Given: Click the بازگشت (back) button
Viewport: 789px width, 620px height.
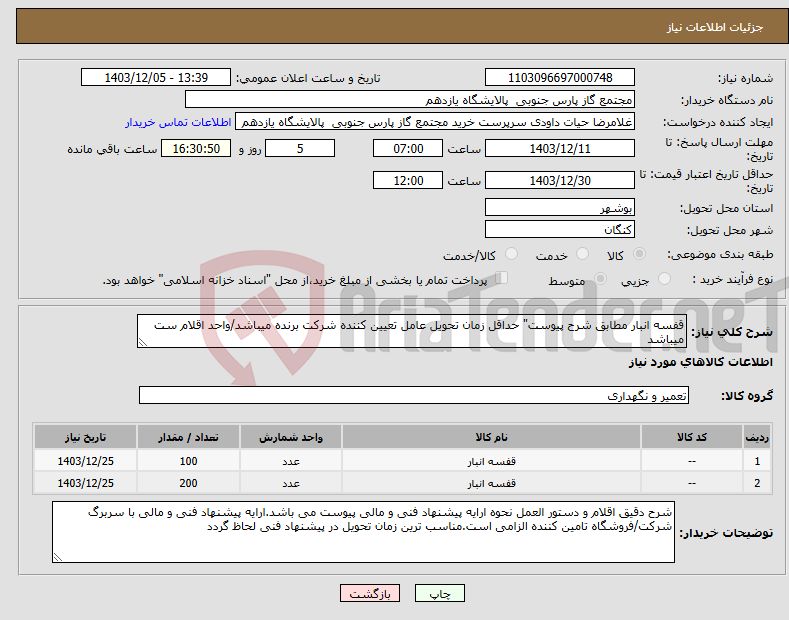Looking at the screenshot, I should [370, 593].
